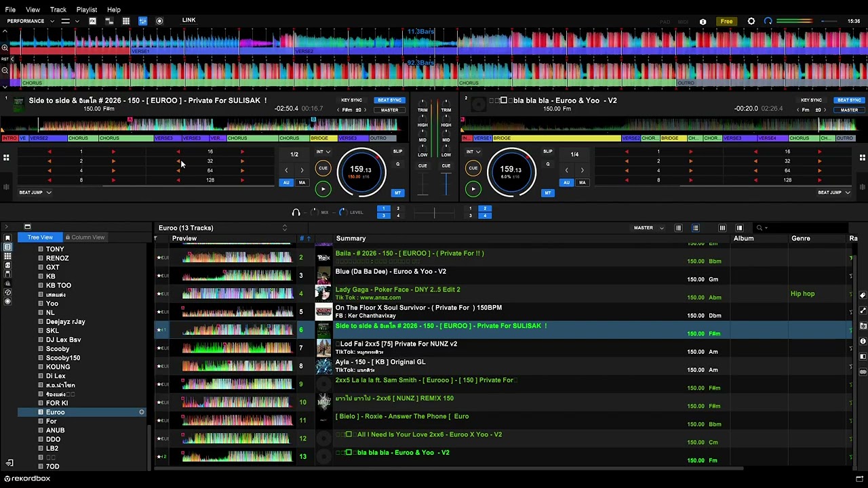Click the LINK button
Viewport: 868px width, 488px height.
(189, 20)
